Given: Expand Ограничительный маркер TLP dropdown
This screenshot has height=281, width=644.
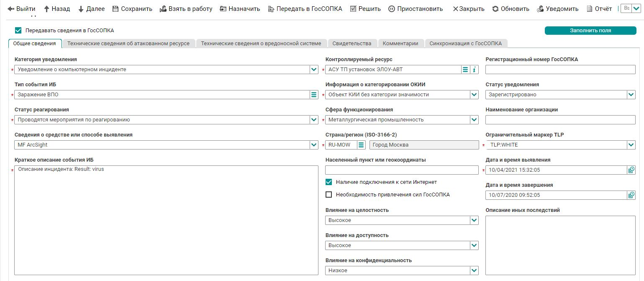Looking at the screenshot, I should 631,145.
